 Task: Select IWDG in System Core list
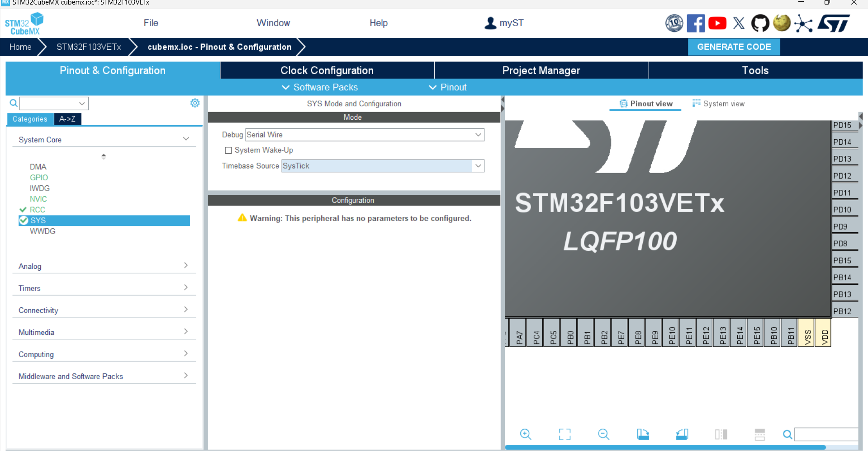point(40,188)
